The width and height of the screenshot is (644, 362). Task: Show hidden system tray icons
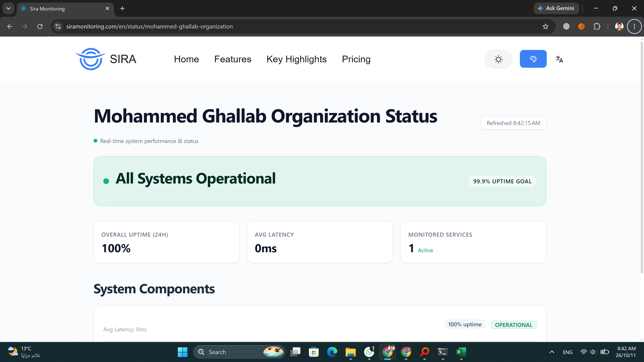tap(552, 352)
